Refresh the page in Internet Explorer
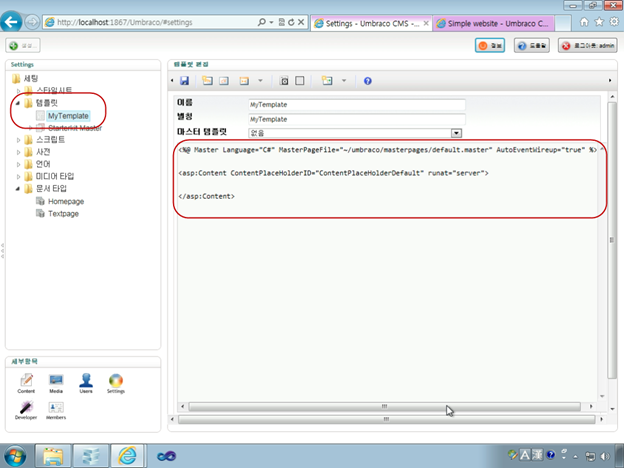Screen dimensions: 624x468 point(291,22)
